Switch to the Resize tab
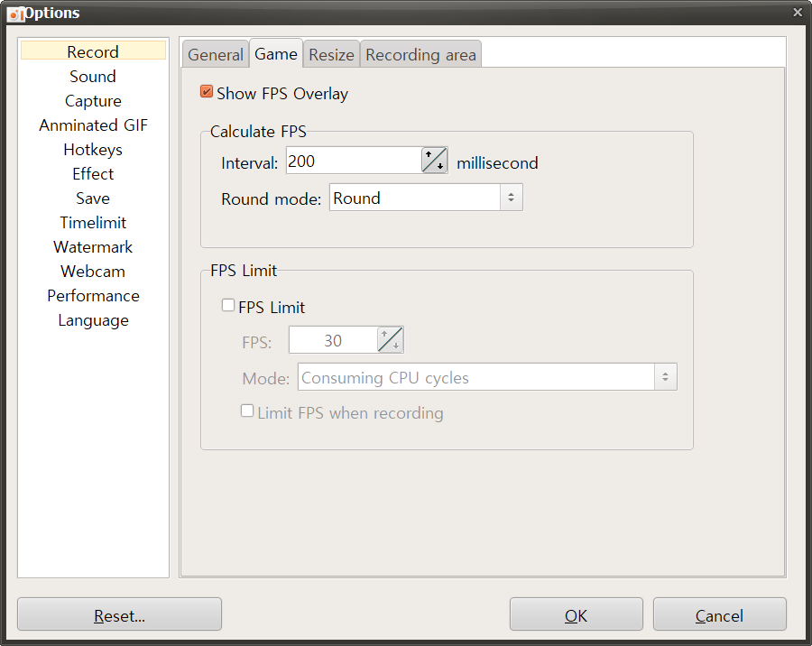The width and height of the screenshot is (812, 646). click(330, 54)
